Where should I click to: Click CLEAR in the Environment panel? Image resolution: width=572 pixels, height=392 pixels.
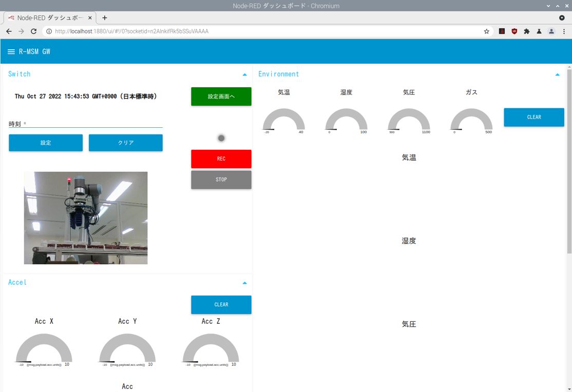point(533,117)
